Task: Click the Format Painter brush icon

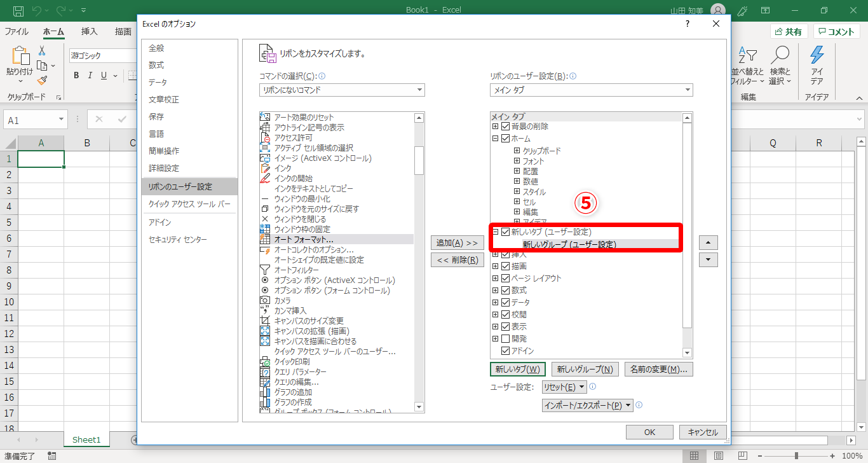Action: point(42,80)
